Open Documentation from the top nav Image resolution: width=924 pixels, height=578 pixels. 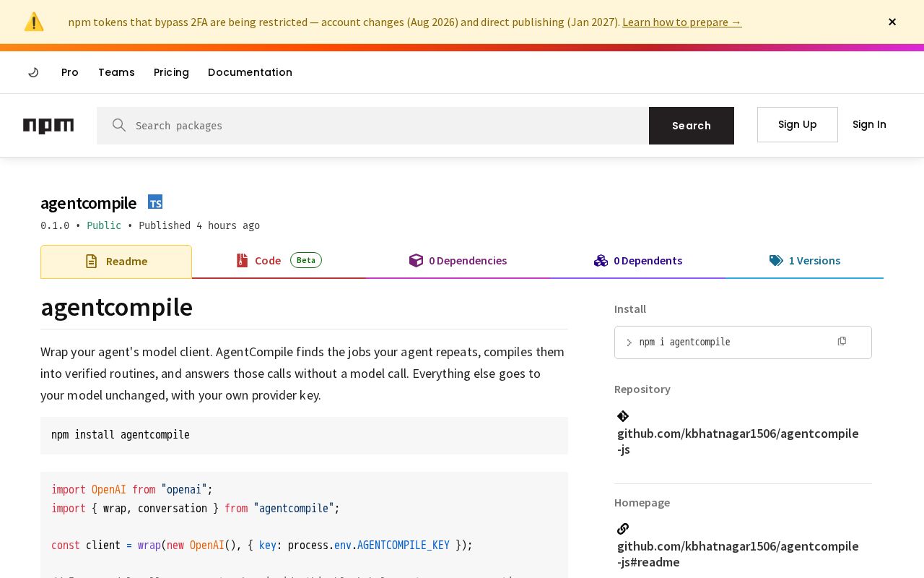point(250,72)
